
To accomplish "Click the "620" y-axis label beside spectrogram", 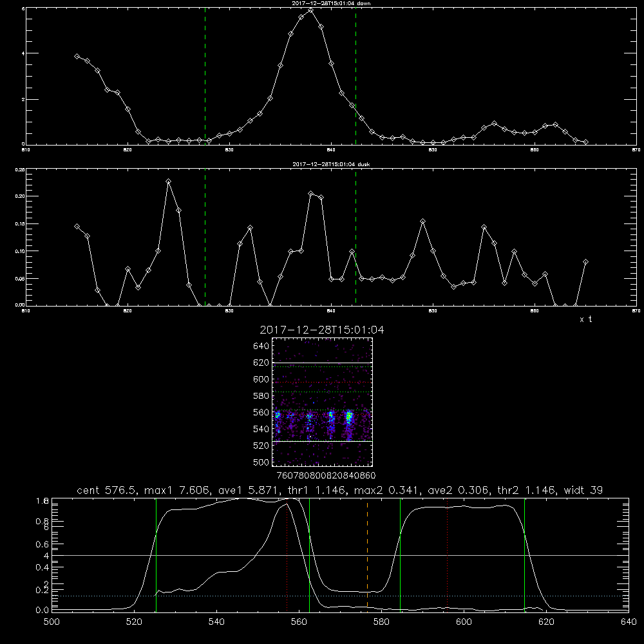I will [261, 363].
